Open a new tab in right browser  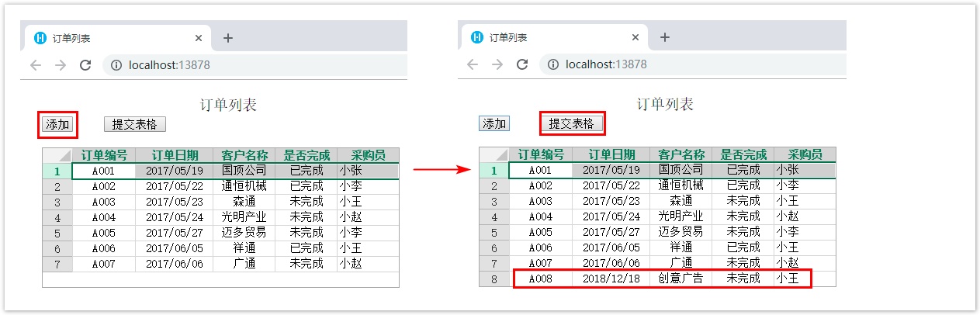(x=664, y=38)
